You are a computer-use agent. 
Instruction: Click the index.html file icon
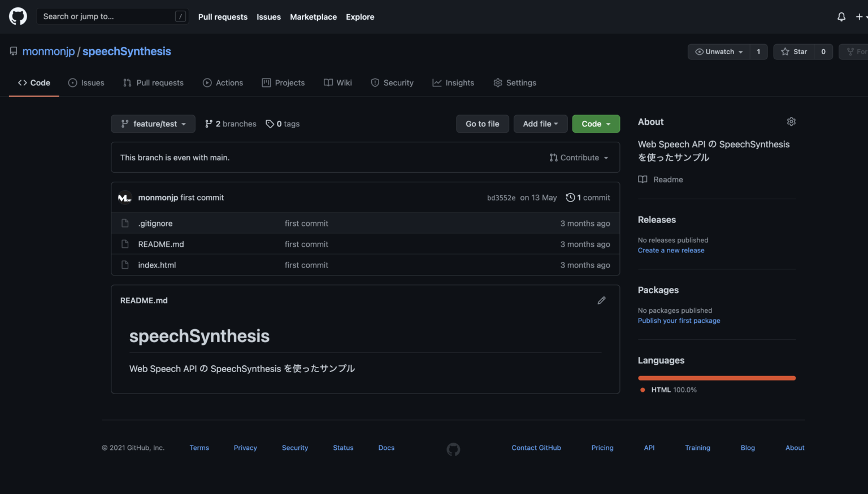point(125,265)
